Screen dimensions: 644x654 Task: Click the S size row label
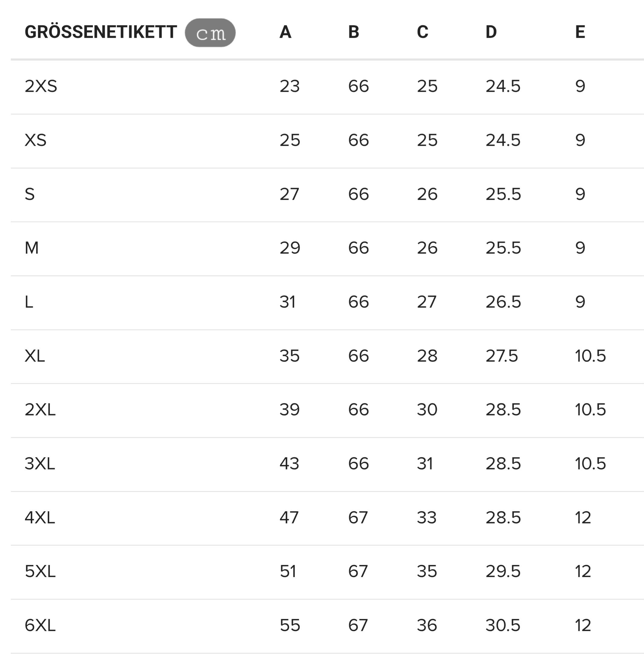click(x=30, y=194)
